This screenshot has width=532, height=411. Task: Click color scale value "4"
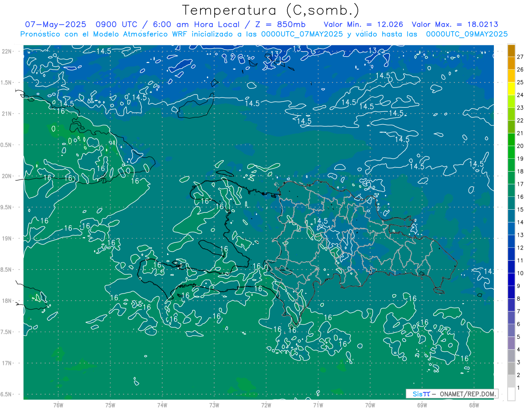(519, 350)
